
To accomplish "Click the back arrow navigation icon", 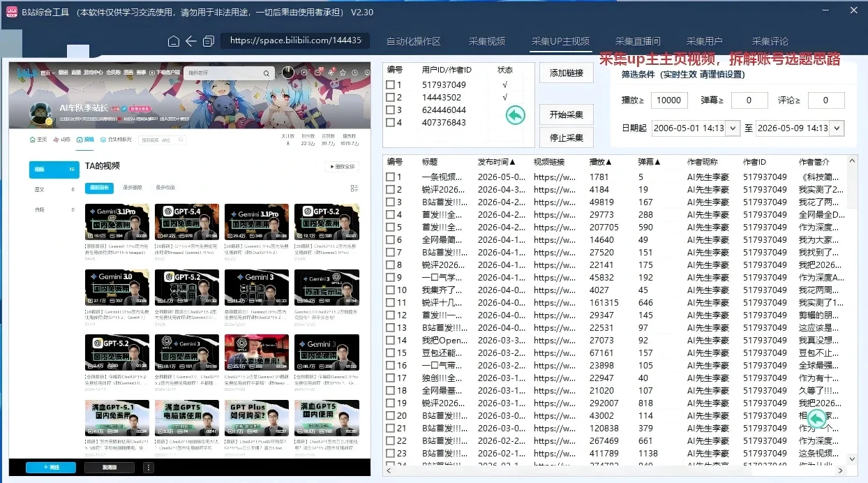I will 191,41.
